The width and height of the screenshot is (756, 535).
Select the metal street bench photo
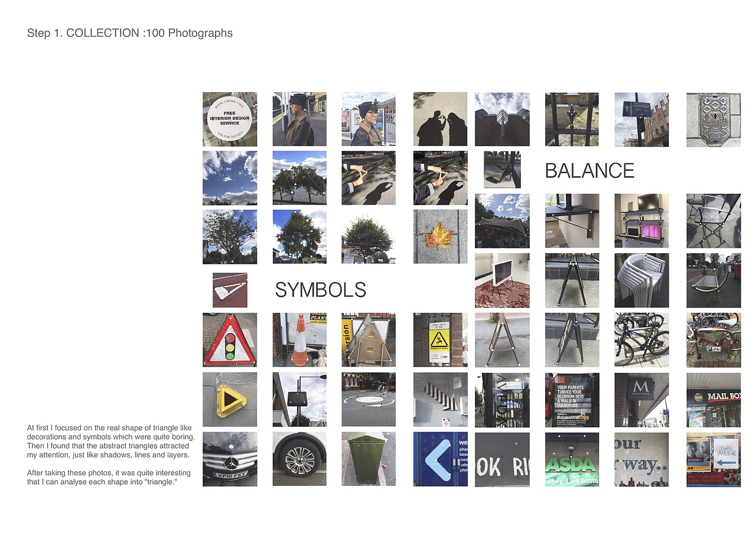pyautogui.click(x=713, y=280)
